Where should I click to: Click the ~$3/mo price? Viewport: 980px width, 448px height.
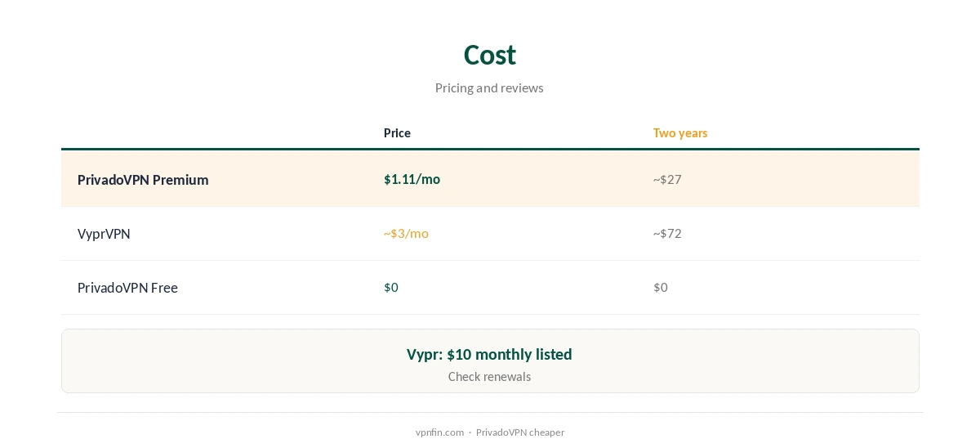coord(406,233)
